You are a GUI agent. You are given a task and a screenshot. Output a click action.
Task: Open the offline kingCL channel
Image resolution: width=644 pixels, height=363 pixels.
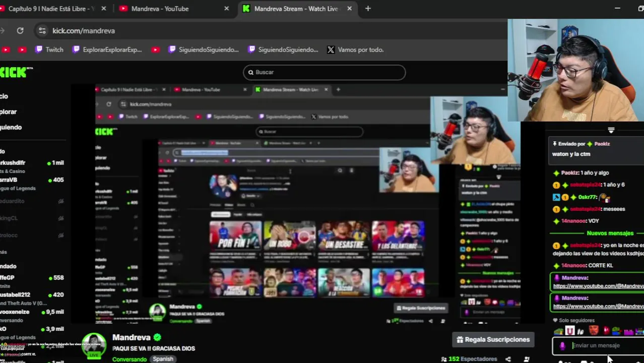(x=32, y=218)
